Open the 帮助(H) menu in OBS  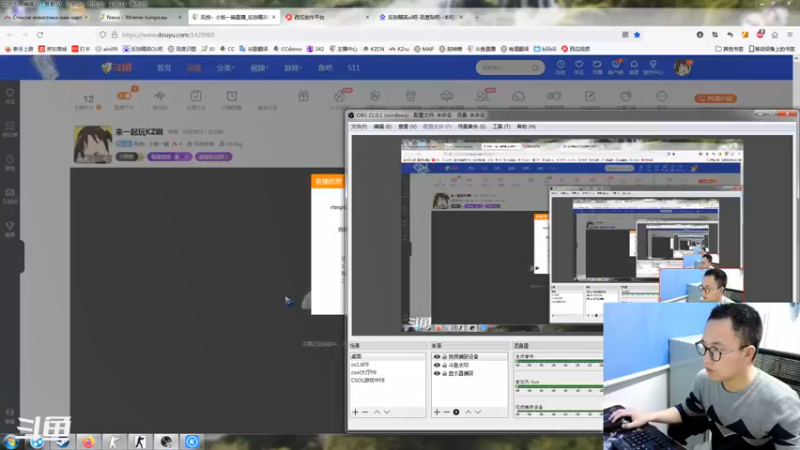tap(526, 127)
